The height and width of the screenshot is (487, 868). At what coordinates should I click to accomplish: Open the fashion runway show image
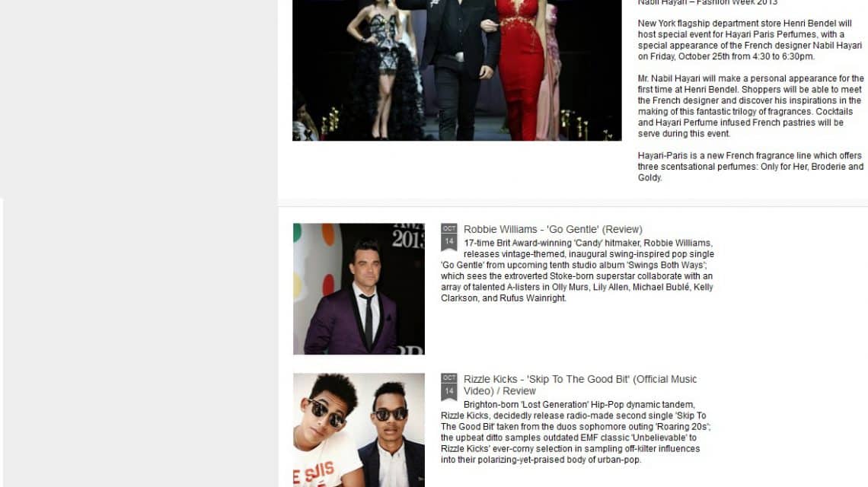click(x=457, y=70)
